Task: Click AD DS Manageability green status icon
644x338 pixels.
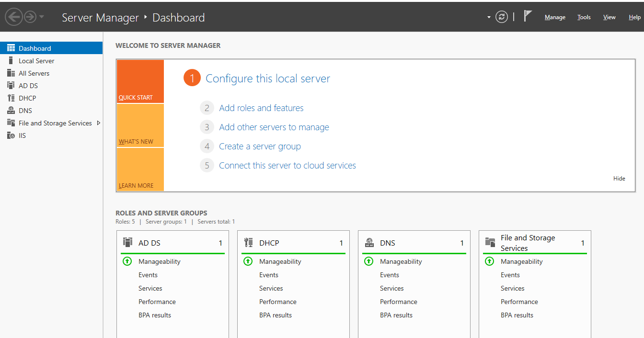Action: [x=127, y=261]
